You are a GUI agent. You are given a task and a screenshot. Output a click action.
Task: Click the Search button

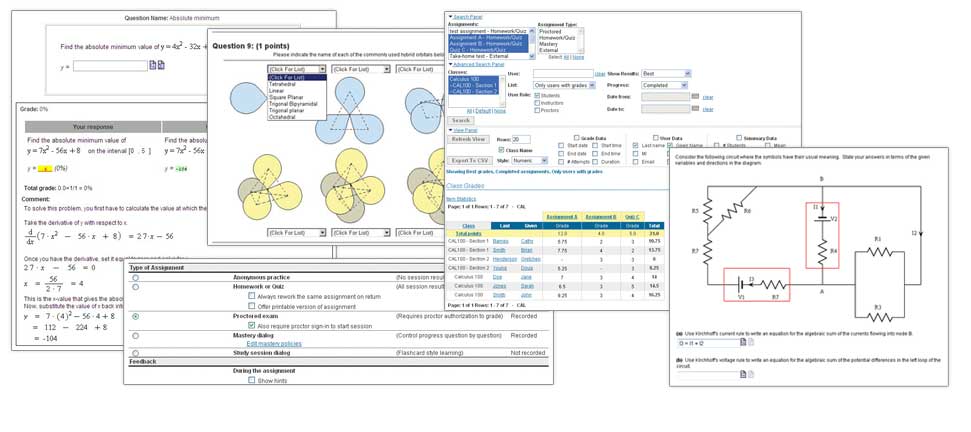460,120
